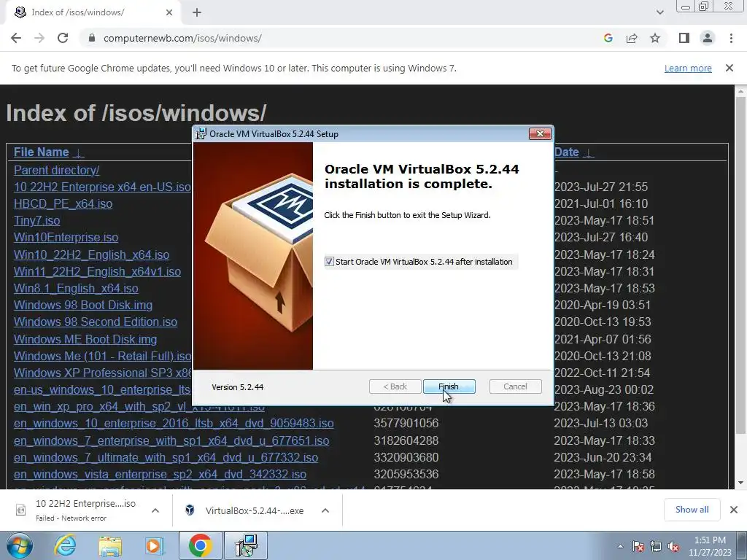Dismiss the Chrome update infobar
This screenshot has height=560, width=747.
click(x=729, y=68)
